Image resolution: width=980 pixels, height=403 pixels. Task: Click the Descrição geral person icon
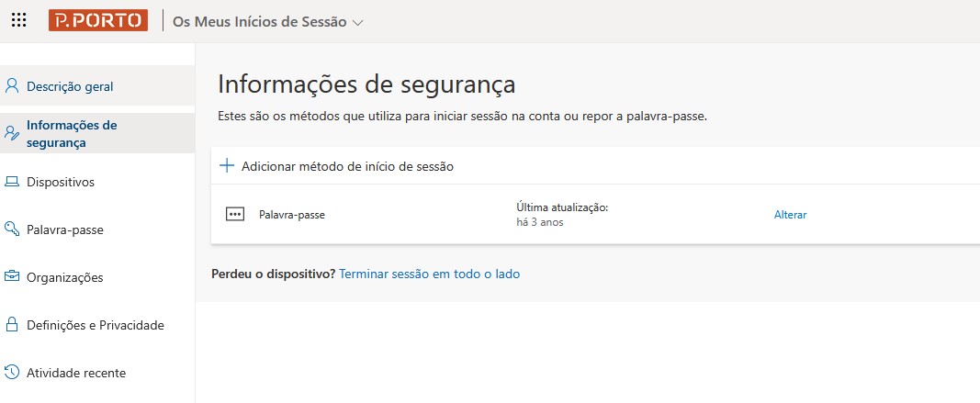coord(12,86)
